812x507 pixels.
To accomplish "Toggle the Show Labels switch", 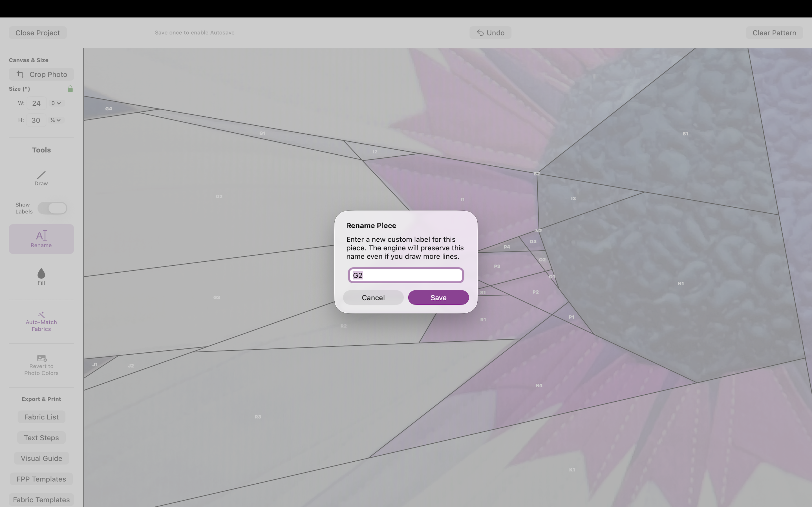I will (52, 208).
